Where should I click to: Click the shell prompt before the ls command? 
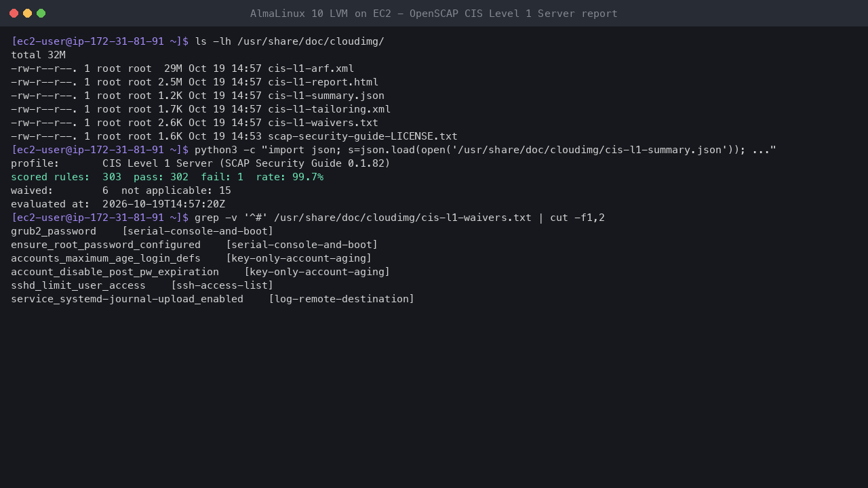[100, 41]
